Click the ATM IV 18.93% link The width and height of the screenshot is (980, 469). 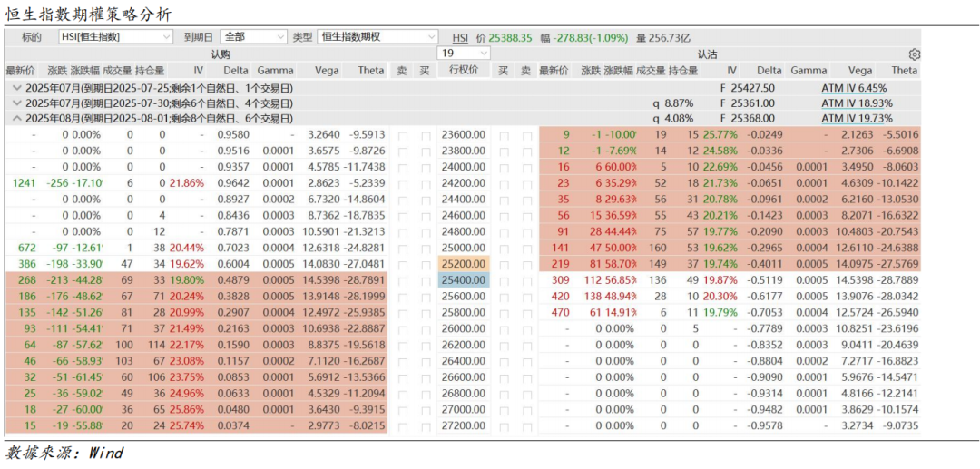857,103
